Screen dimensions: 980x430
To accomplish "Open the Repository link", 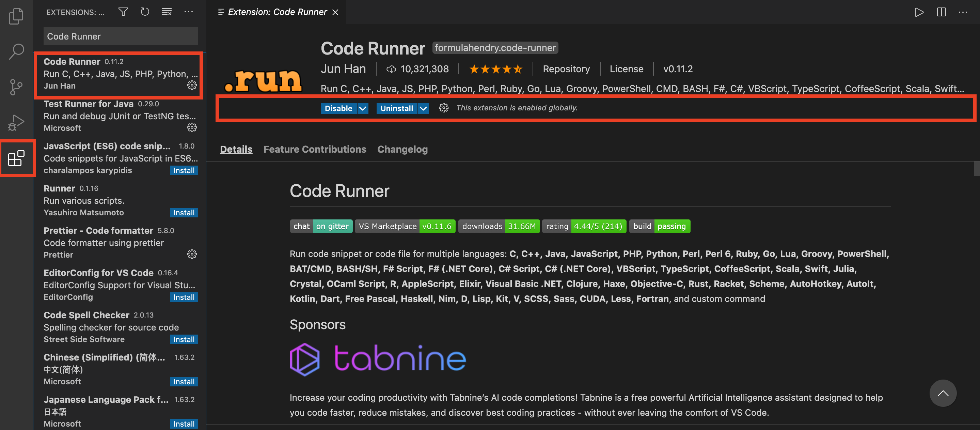I will (566, 69).
